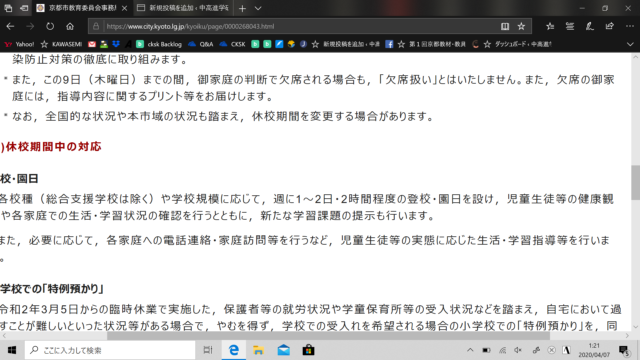Click the muted volume icon
This screenshot has width=640, height=360.
coord(518,350)
